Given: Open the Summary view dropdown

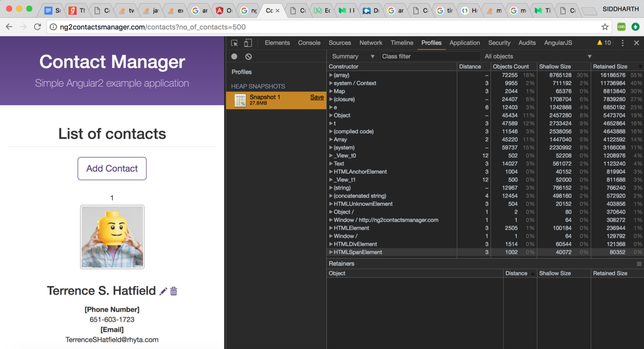Looking at the screenshot, I should 353,57.
